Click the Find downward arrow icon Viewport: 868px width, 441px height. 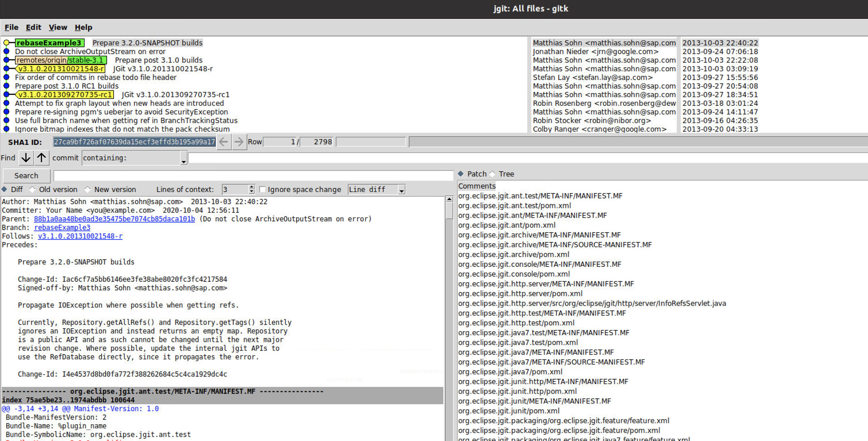[26, 158]
